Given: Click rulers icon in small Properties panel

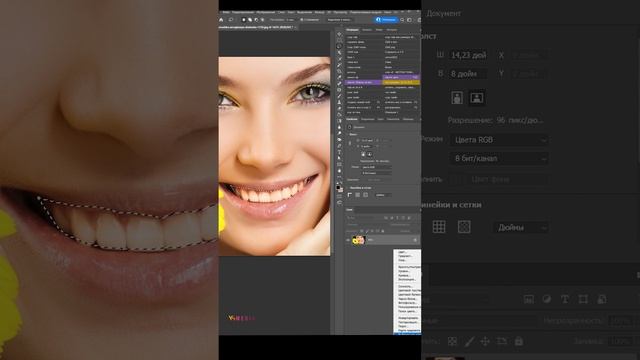Looking at the screenshot, I should pos(349,195).
